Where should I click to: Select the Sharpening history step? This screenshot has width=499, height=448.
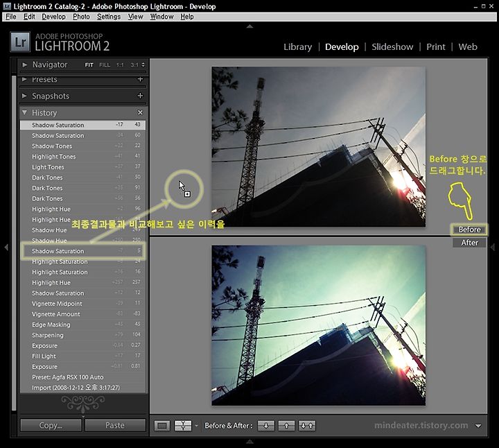(82, 335)
